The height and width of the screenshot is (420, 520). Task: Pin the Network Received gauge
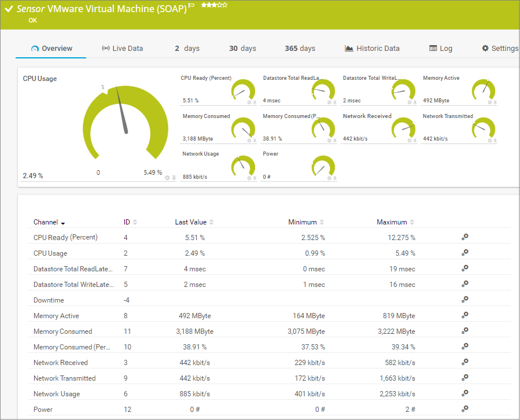pyautogui.click(x=415, y=141)
